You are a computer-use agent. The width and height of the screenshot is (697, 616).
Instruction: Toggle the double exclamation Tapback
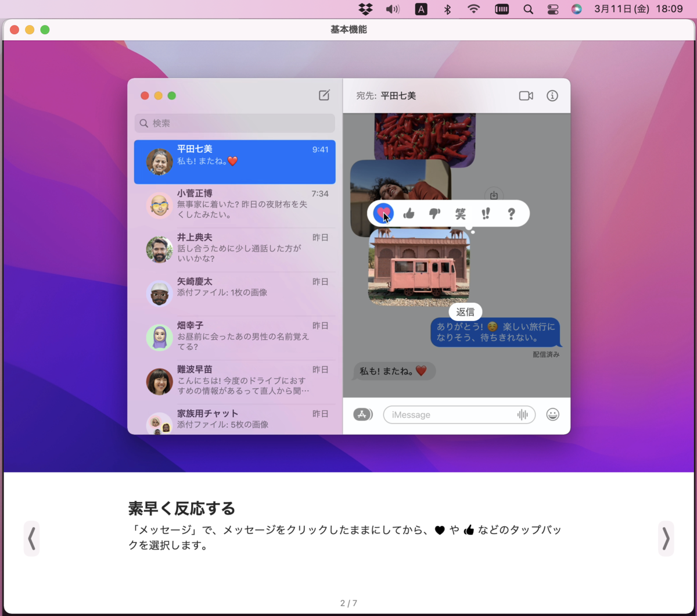click(x=487, y=213)
